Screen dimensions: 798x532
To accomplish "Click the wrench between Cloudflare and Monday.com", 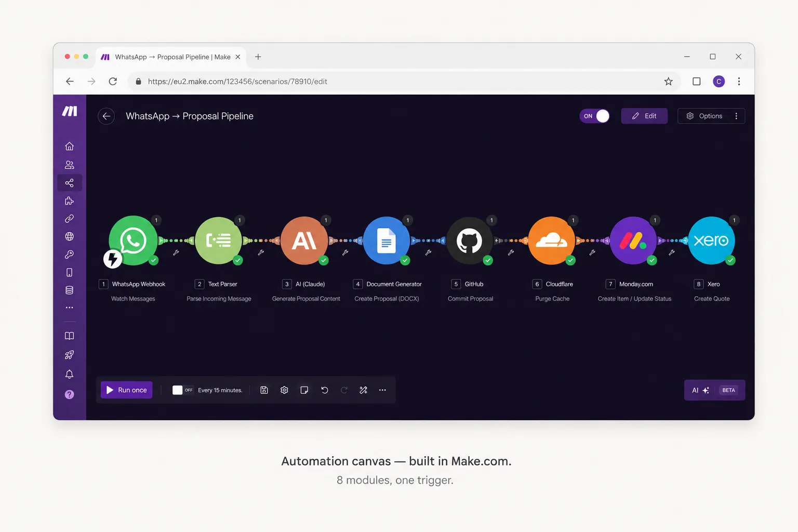I will pos(592,252).
